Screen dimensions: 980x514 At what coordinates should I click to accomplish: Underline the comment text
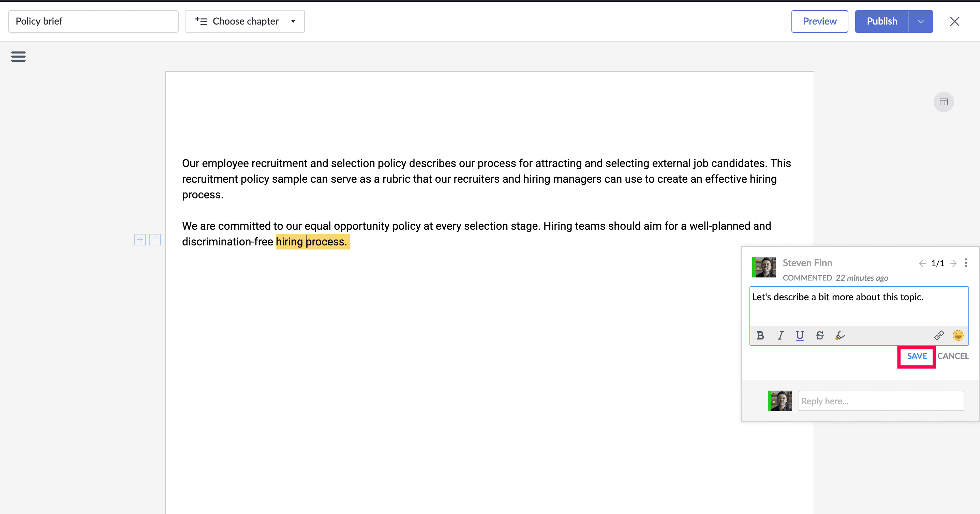point(800,335)
